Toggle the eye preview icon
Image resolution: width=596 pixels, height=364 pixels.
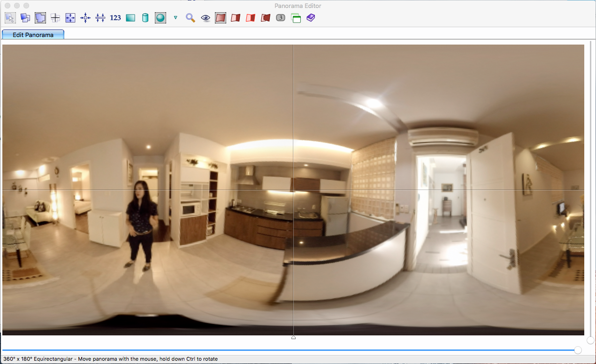[x=206, y=18]
